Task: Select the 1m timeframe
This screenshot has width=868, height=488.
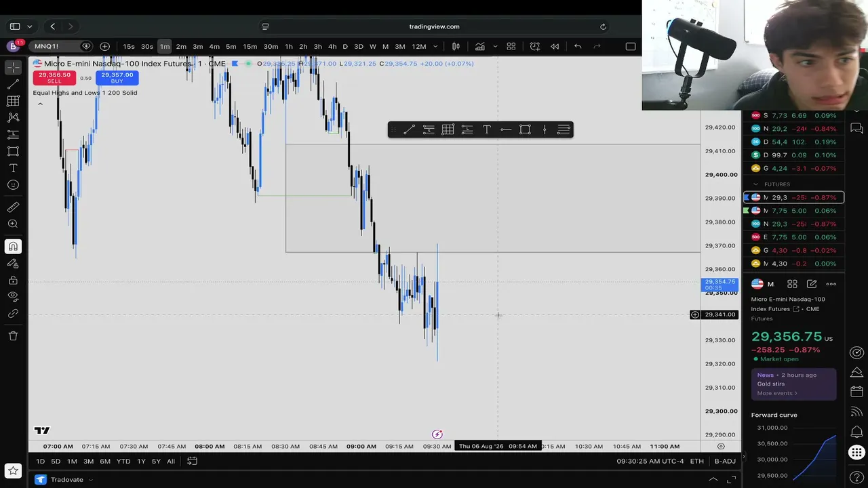Action: point(165,46)
